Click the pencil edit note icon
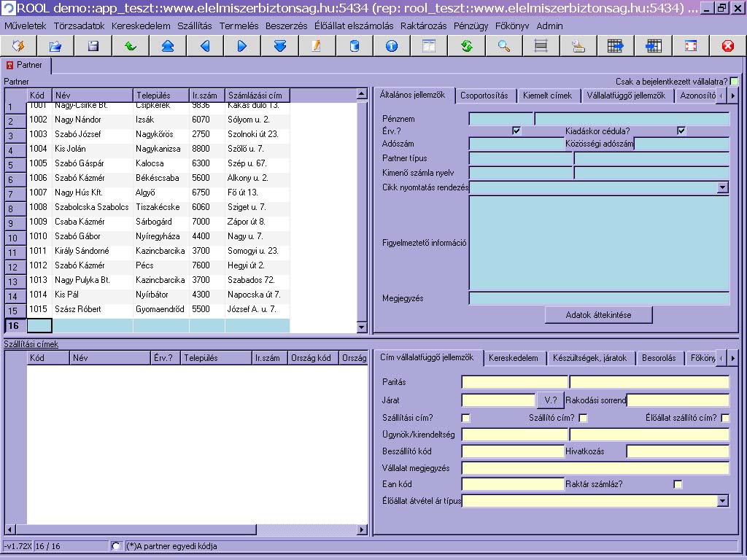Viewport: 747px width, 560px height. pyautogui.click(x=317, y=46)
